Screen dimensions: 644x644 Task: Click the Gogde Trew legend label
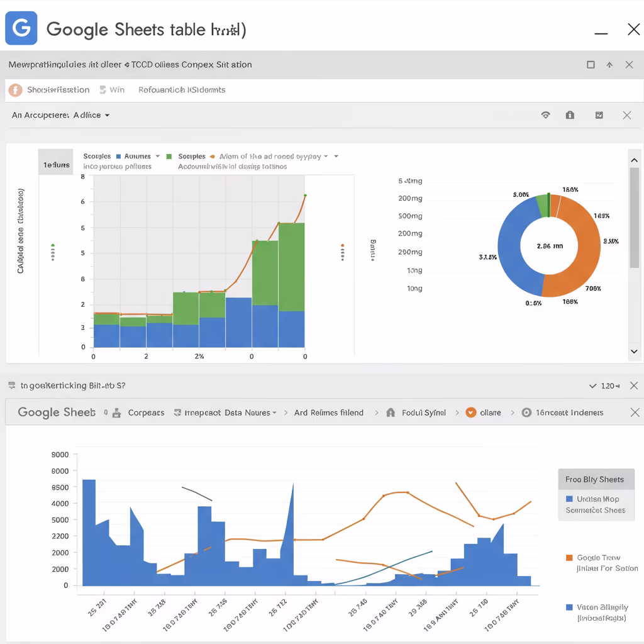click(x=599, y=557)
